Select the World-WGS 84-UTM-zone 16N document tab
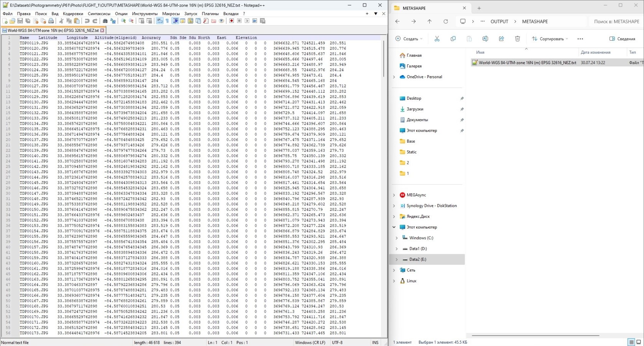Image resolution: width=644 pixels, height=346 pixels. pyautogui.click(x=53, y=30)
